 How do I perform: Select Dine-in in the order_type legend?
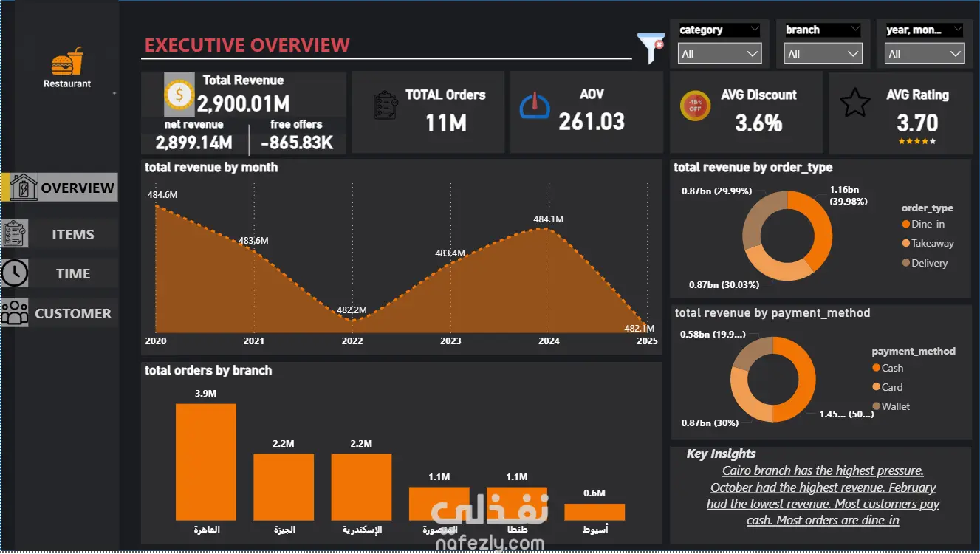923,224
